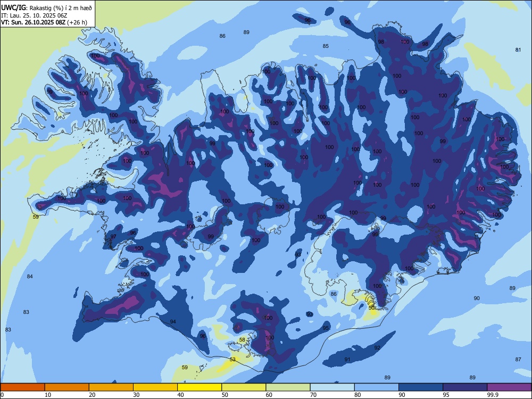Click the 40–50 bright yellow legend swatch
This screenshot has width=532, height=399.
coord(199,387)
